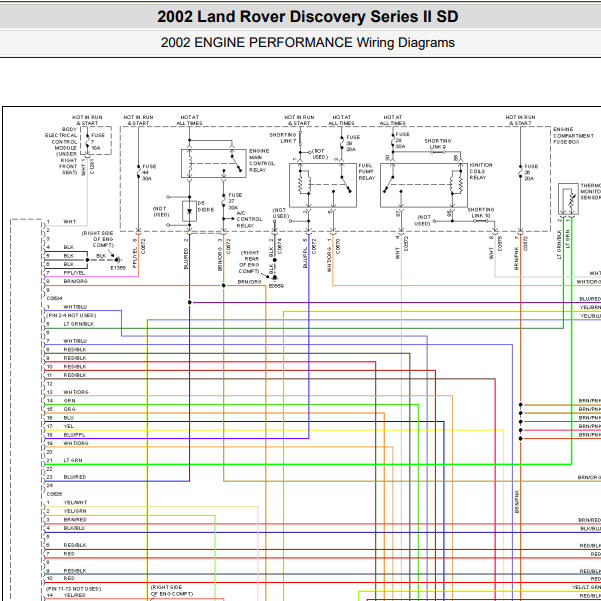Click pin 14 'GRN' wire label

tap(69, 401)
